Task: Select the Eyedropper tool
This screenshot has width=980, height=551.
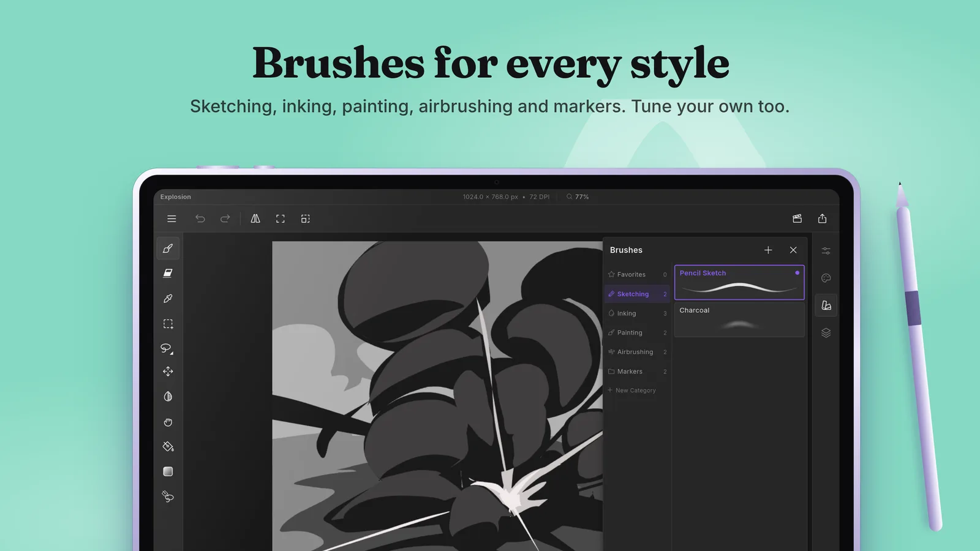Action: tap(168, 298)
